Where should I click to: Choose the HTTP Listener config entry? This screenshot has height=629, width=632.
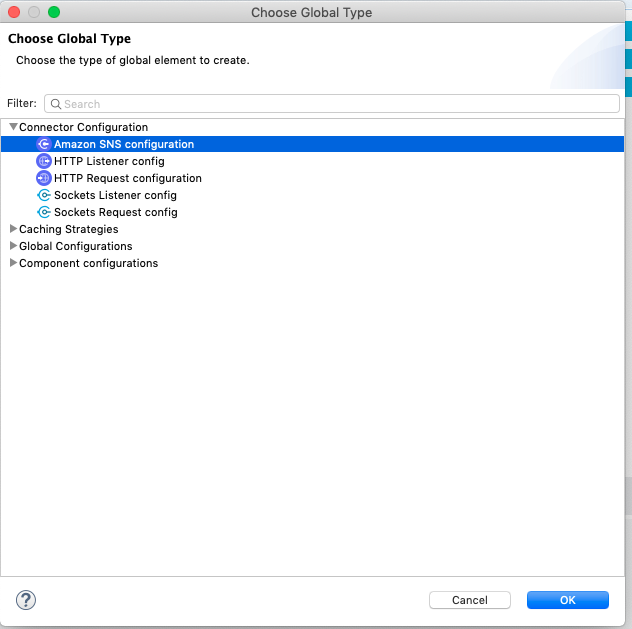point(109,161)
